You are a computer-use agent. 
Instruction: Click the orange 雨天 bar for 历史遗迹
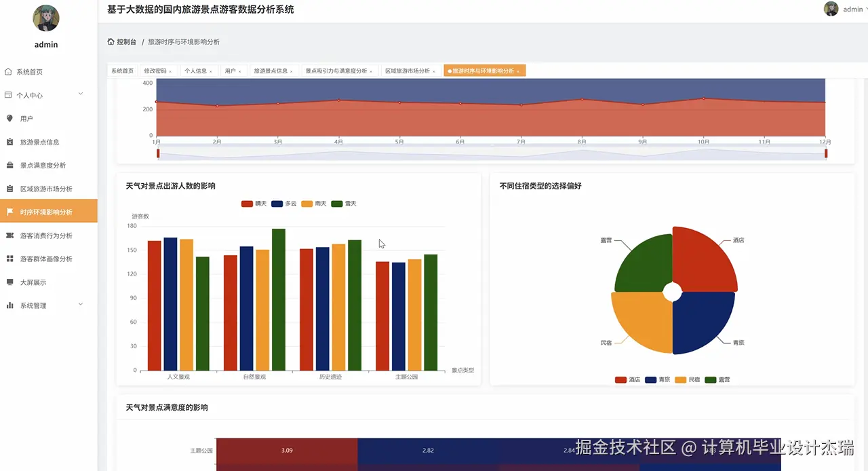[x=338, y=307]
